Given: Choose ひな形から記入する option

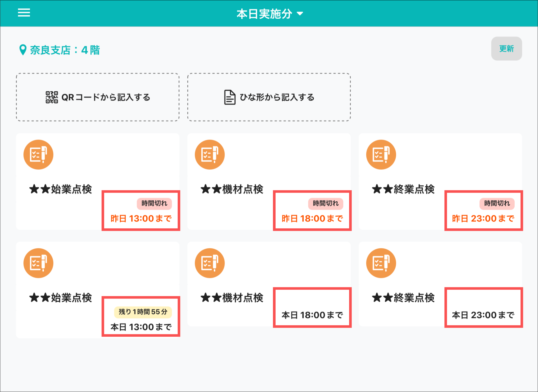Looking at the screenshot, I should click(x=277, y=97).
